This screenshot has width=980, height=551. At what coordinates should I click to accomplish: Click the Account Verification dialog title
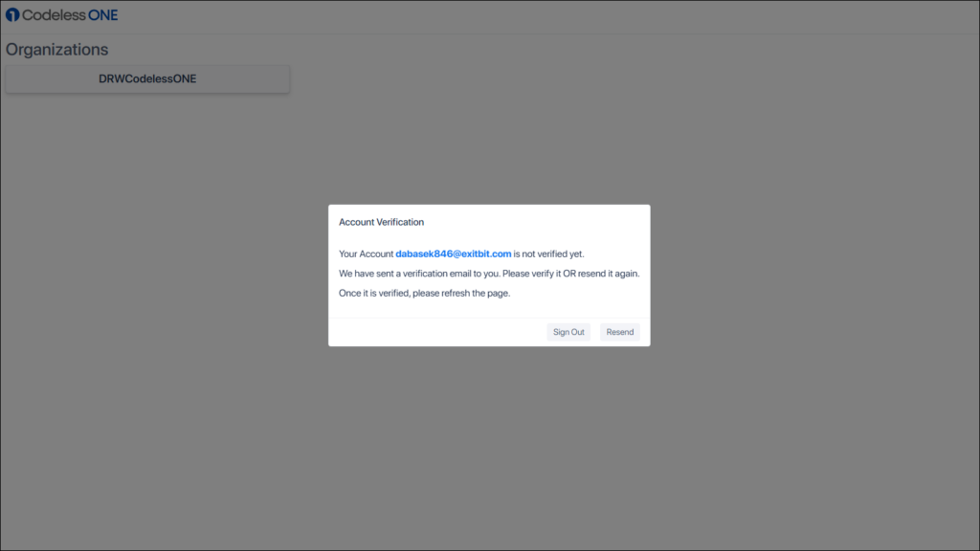coord(381,222)
